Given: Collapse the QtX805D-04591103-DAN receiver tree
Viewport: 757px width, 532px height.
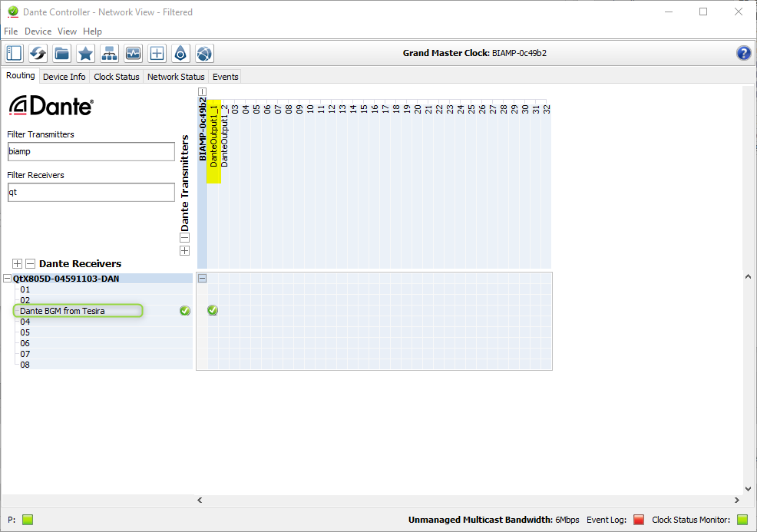Looking at the screenshot, I should (x=7, y=279).
